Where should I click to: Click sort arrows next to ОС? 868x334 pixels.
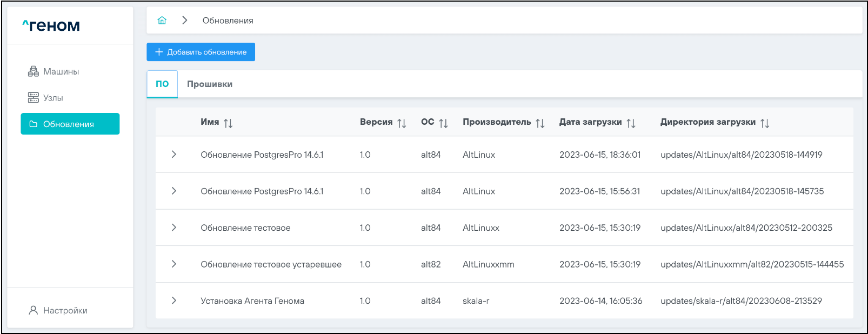[443, 123]
